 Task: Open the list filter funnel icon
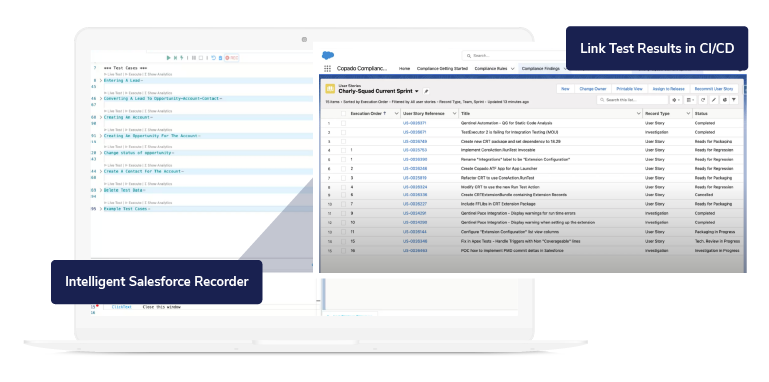click(x=734, y=100)
